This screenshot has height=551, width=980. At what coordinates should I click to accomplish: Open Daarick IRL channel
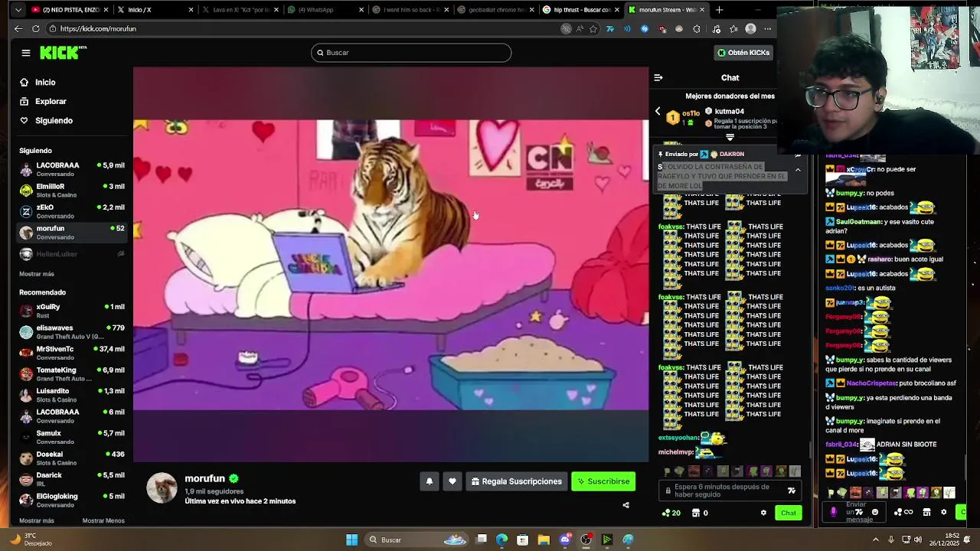click(72, 479)
